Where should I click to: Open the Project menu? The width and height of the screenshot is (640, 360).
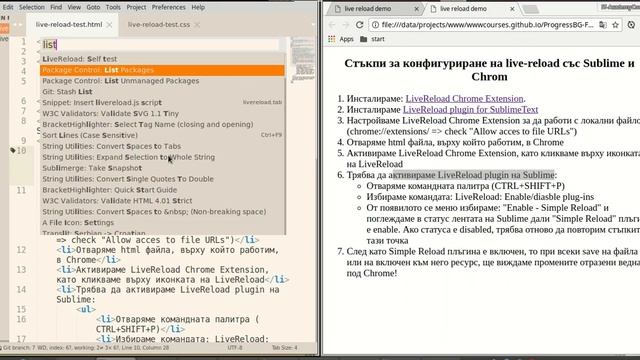(x=136, y=7)
